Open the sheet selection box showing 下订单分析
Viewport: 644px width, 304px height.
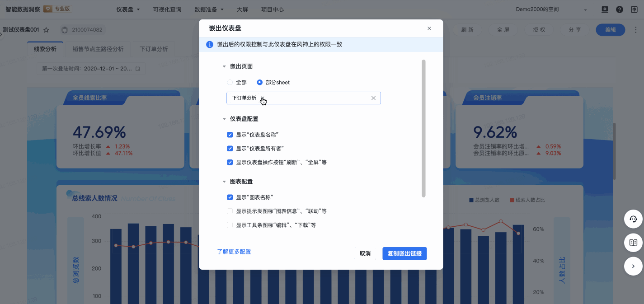(x=303, y=98)
